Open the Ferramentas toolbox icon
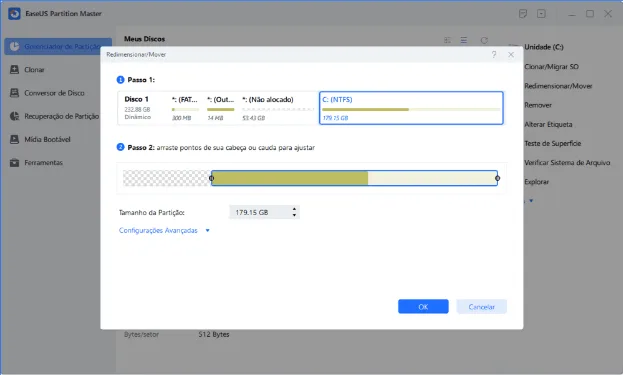The image size is (624, 376). coord(14,163)
